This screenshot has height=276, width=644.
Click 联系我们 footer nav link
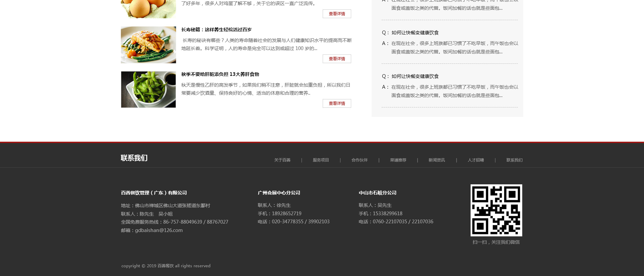[x=514, y=160]
